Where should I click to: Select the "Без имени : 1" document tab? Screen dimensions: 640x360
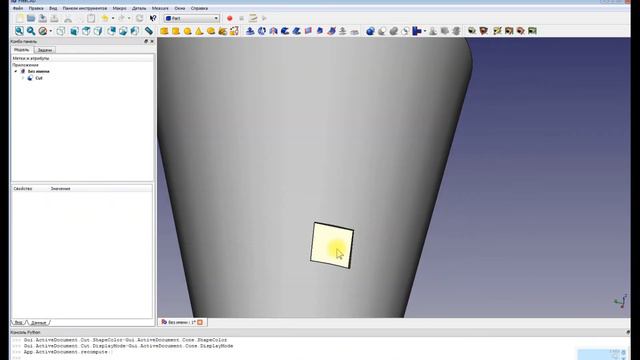(x=182, y=322)
